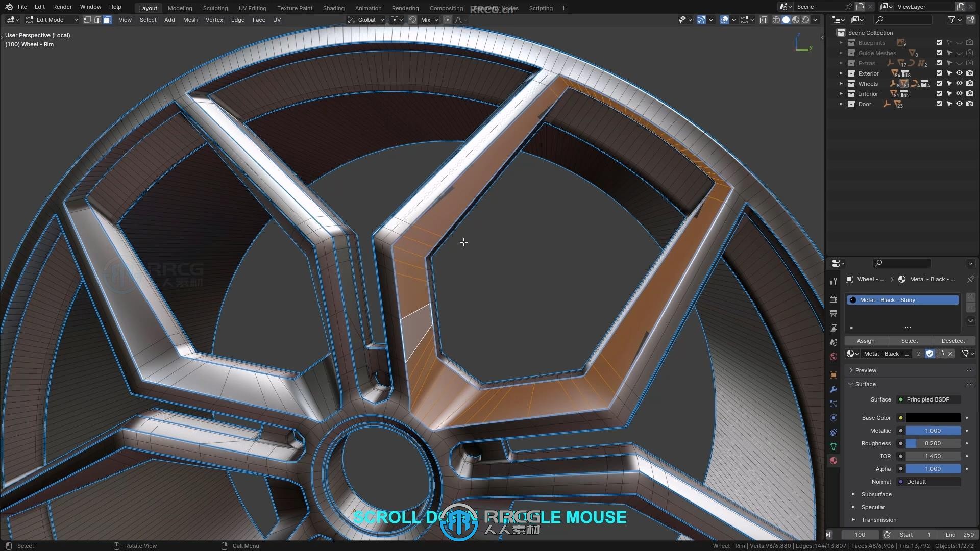Open the Object properties tab
Image resolution: width=980 pixels, height=551 pixels.
(834, 375)
